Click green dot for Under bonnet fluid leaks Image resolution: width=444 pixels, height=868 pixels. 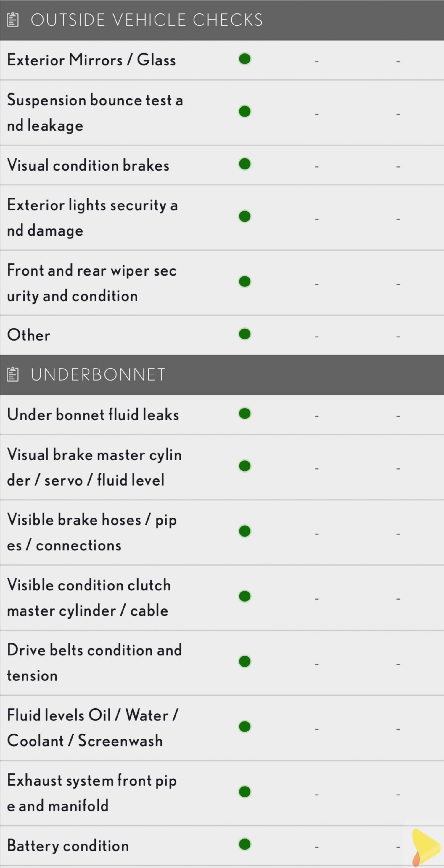tap(245, 414)
